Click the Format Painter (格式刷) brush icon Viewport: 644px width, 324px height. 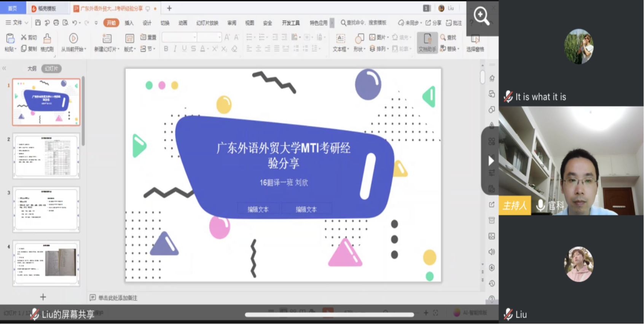(x=47, y=38)
